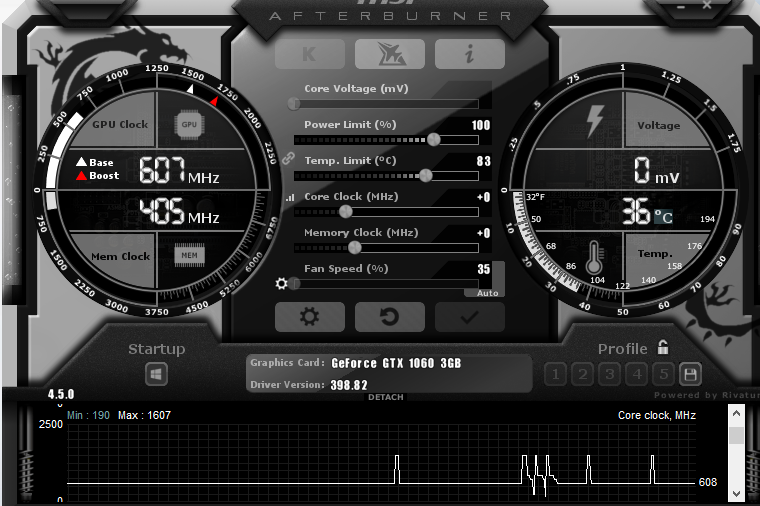
Task: Click the Power Limit value 100
Action: click(481, 125)
